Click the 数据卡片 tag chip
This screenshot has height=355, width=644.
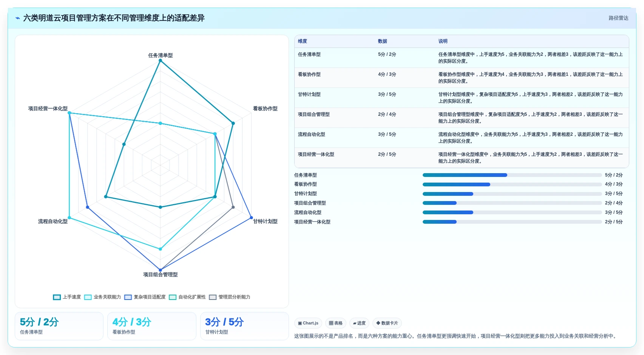coord(387,323)
